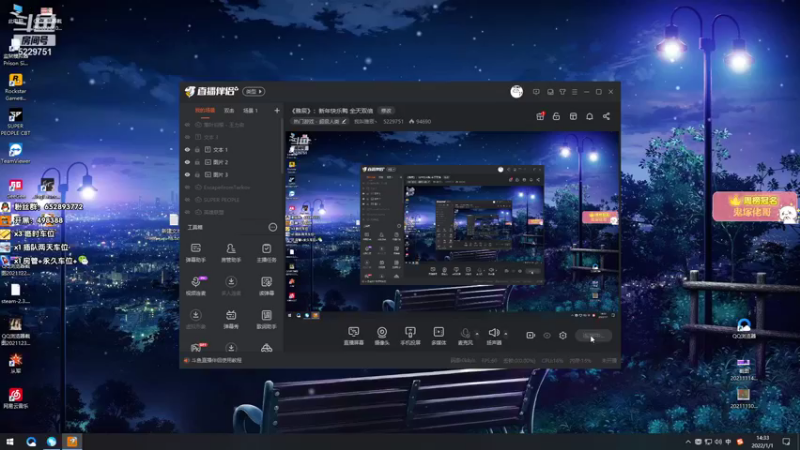
Task: Click the 热门游戏 category chip
Action: (x=319, y=121)
